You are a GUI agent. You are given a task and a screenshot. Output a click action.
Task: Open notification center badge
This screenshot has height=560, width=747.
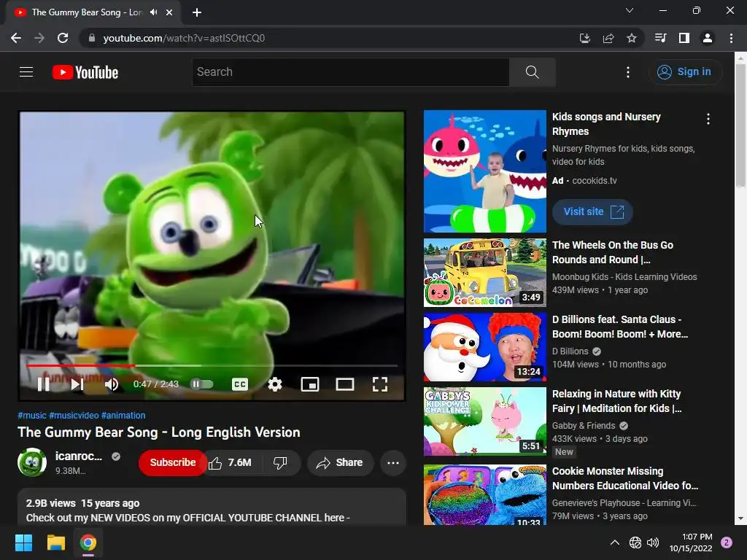pyautogui.click(x=727, y=542)
